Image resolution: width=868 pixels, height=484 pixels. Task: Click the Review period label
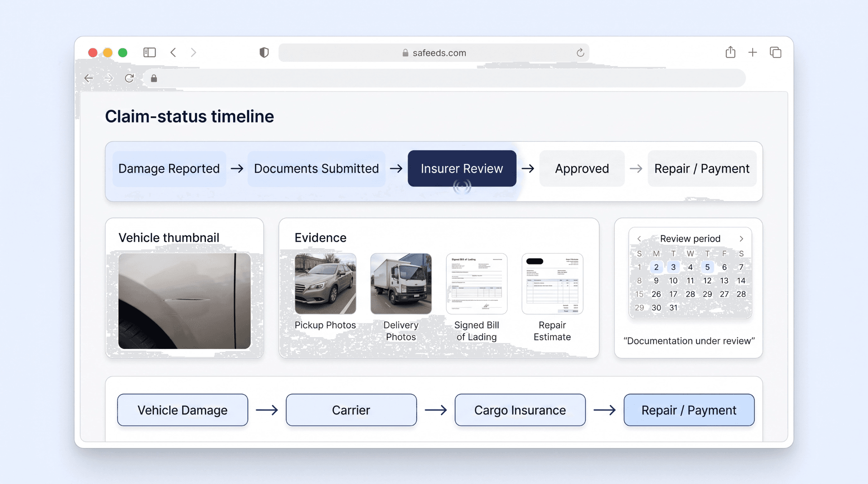pyautogui.click(x=690, y=239)
